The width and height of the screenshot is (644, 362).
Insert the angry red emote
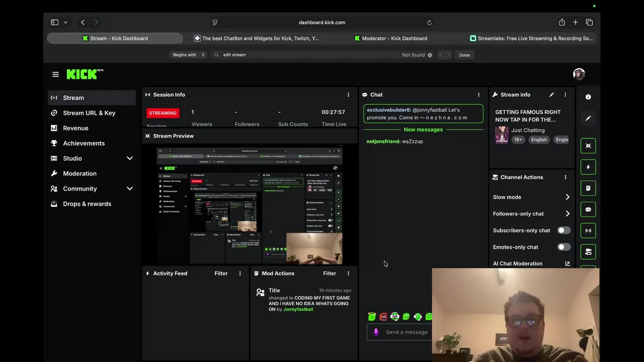[383, 316]
